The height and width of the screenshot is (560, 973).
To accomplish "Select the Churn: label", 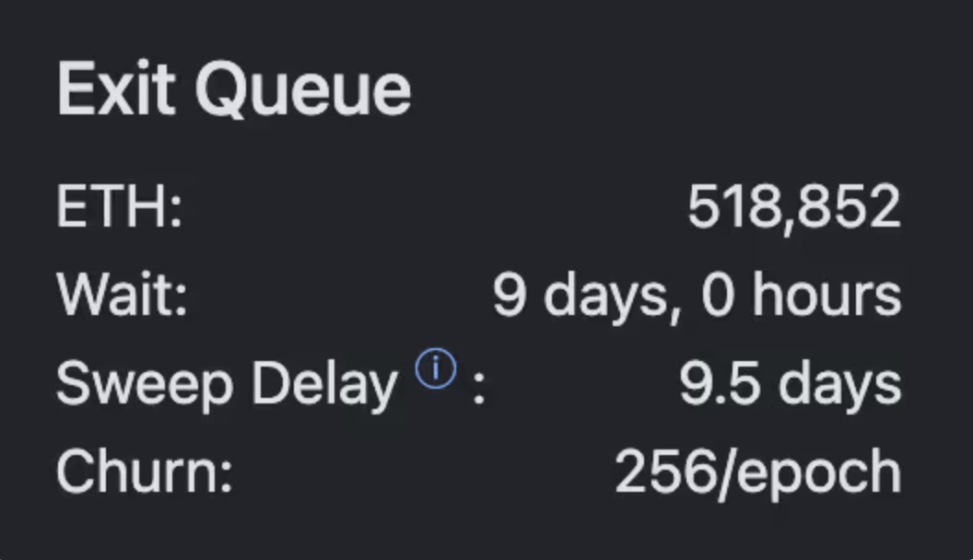I will coord(144,473).
